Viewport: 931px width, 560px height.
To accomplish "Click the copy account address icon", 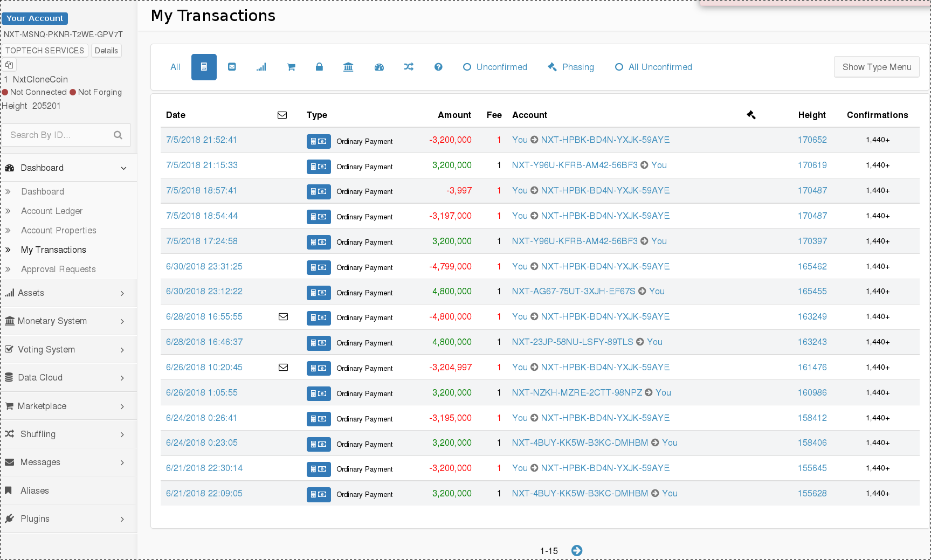I will point(9,65).
